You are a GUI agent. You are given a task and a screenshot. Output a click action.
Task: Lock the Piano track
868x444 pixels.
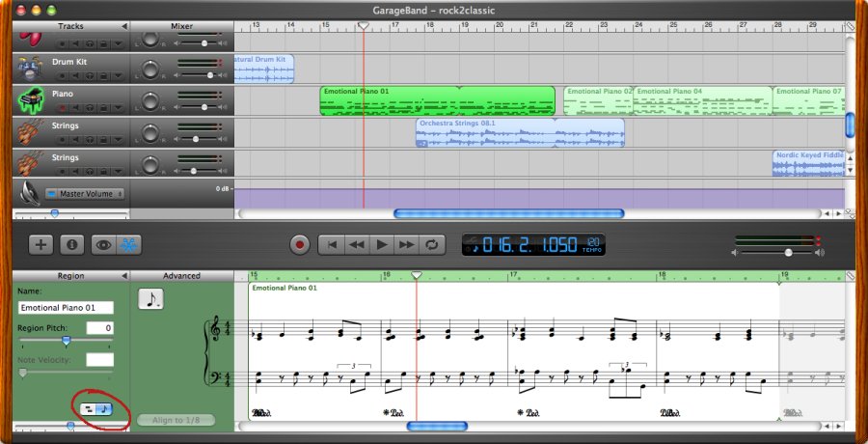pos(103,107)
